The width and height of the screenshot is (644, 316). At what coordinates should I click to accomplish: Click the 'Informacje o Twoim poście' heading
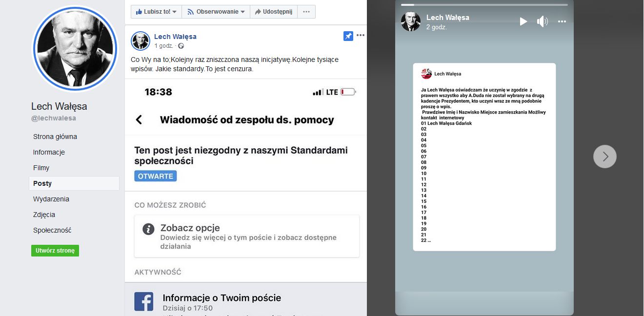point(222,297)
